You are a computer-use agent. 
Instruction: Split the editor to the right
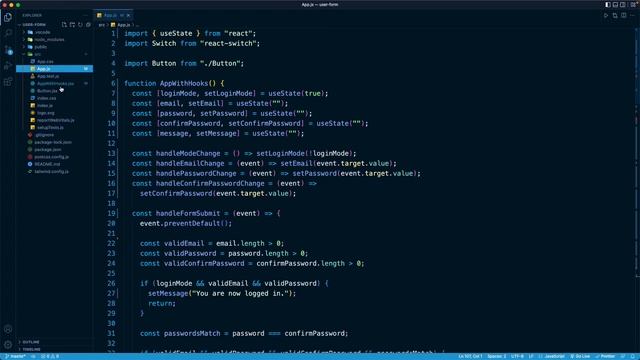(x=624, y=15)
